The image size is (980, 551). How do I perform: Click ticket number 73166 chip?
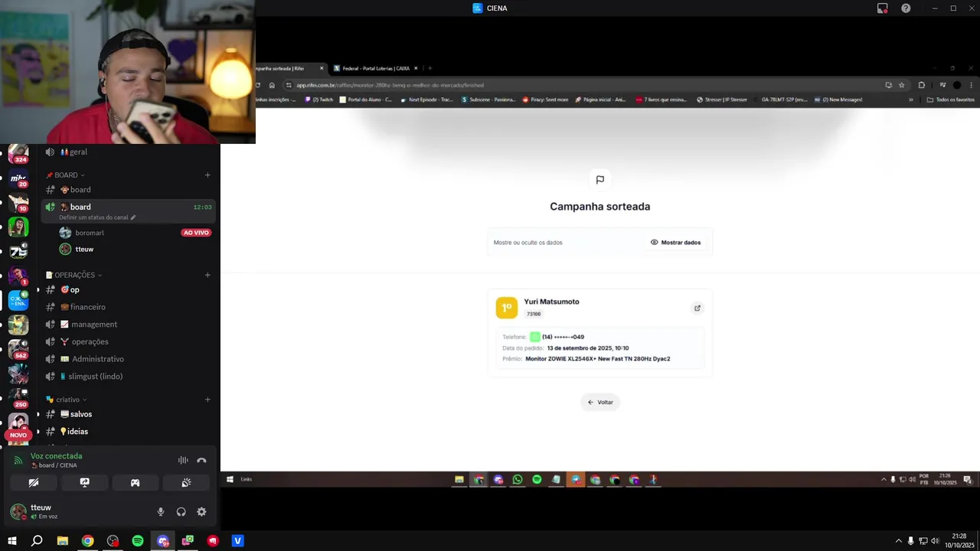pyautogui.click(x=534, y=314)
